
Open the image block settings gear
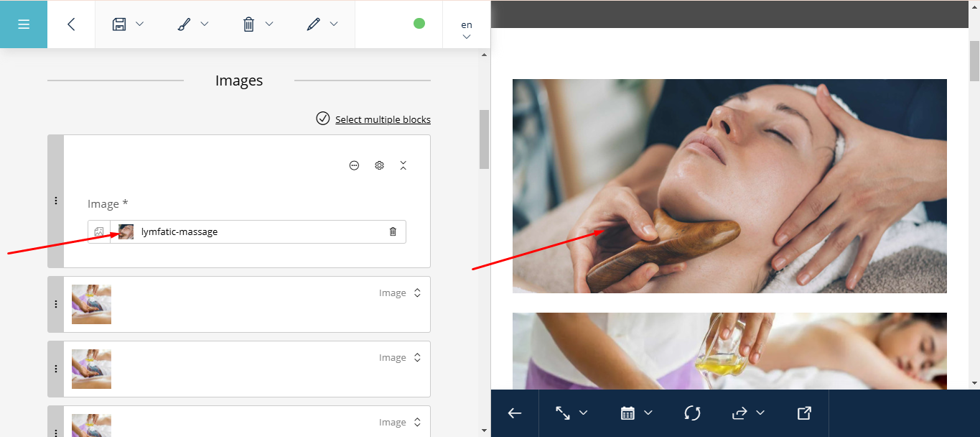tap(379, 165)
